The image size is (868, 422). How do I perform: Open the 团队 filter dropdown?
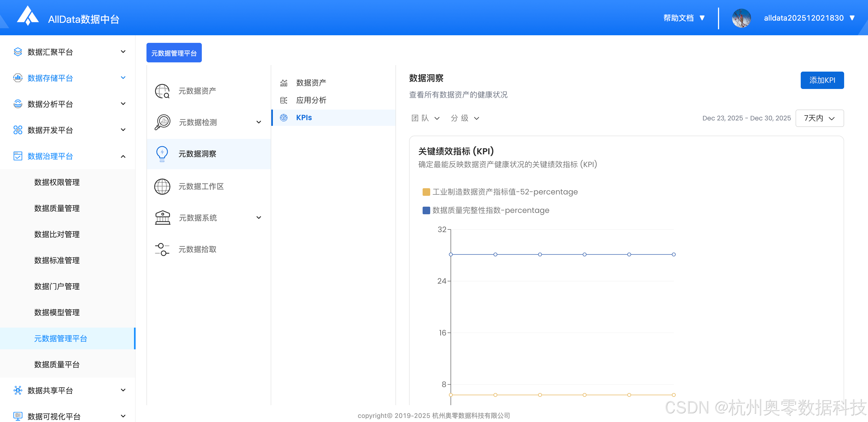(425, 118)
